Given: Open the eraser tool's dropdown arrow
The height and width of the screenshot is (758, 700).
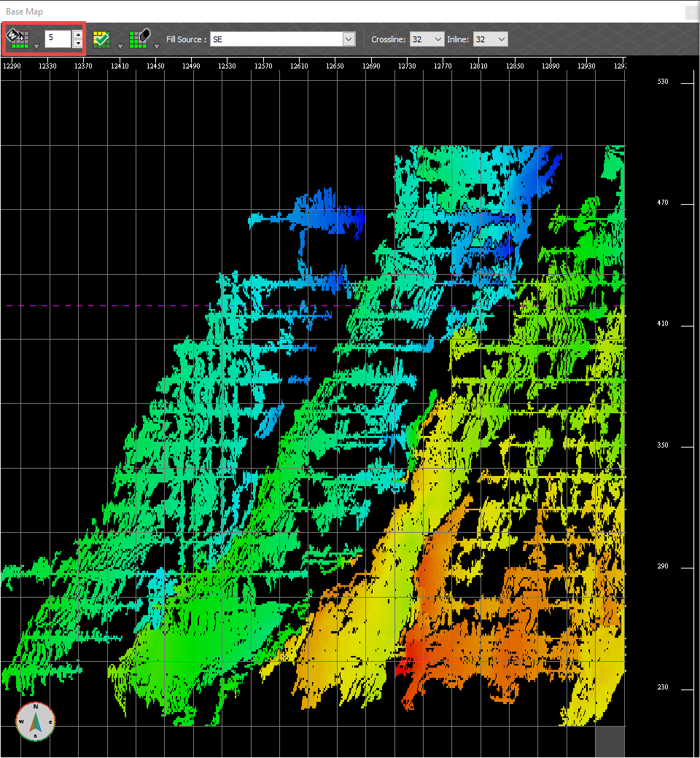Looking at the screenshot, I should click(x=157, y=45).
